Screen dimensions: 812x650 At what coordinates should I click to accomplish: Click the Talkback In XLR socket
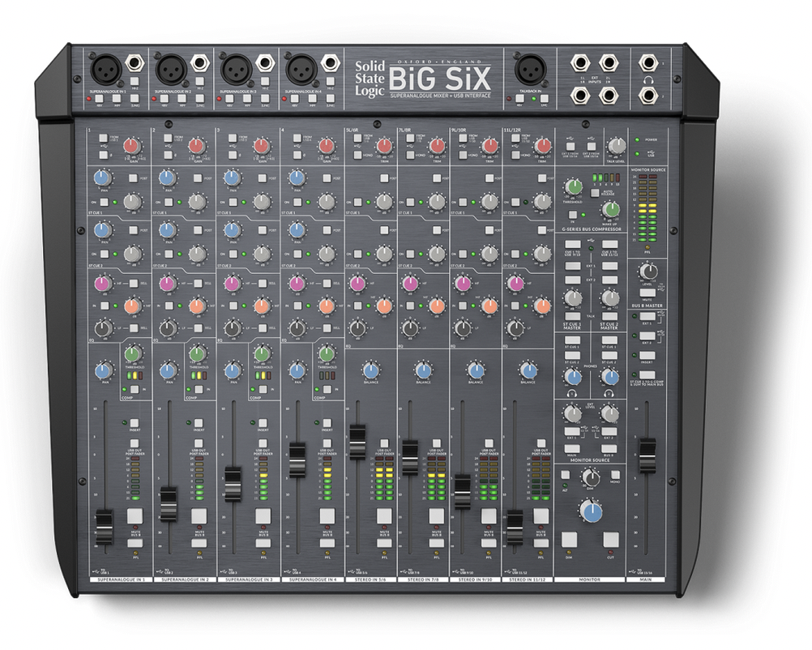pyautogui.click(x=532, y=70)
